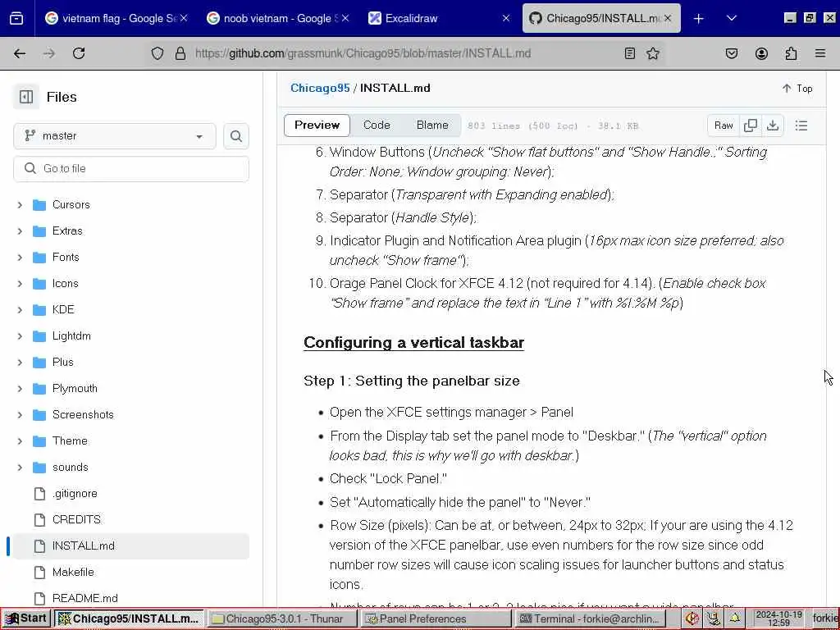Viewport: 840px width, 630px height.
Task: Open Firefox application menu
Action: pyautogui.click(x=820, y=53)
